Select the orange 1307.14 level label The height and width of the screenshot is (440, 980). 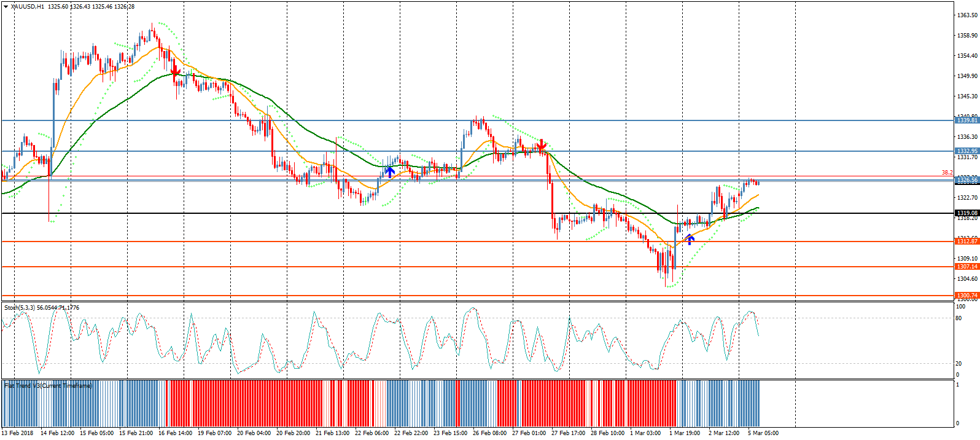[x=966, y=267]
